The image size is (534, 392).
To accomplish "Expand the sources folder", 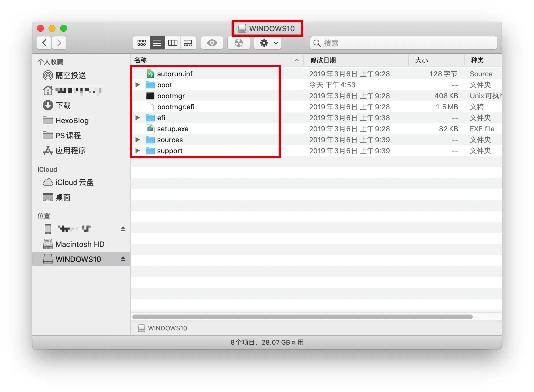I will [138, 140].
